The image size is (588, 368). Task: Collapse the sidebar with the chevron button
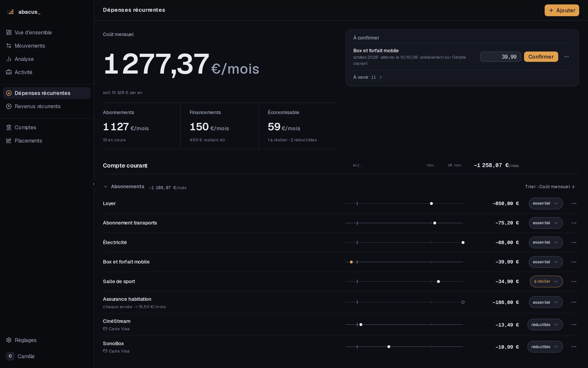tap(94, 184)
